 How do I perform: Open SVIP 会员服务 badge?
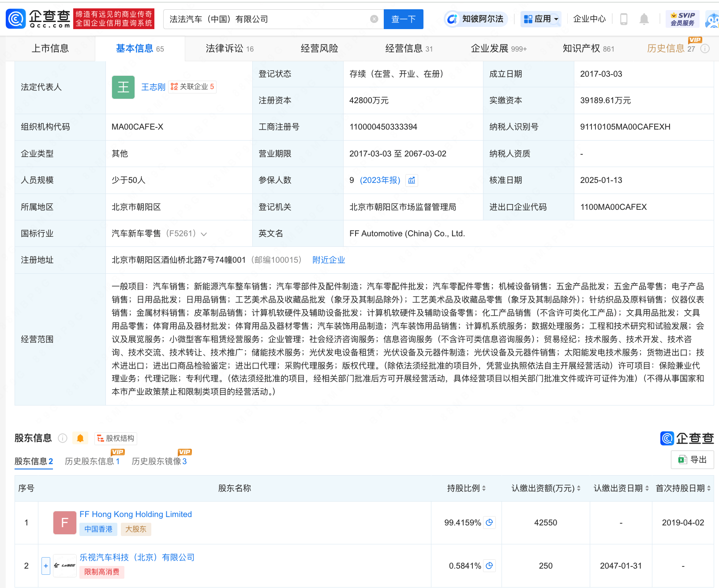pyautogui.click(x=682, y=19)
